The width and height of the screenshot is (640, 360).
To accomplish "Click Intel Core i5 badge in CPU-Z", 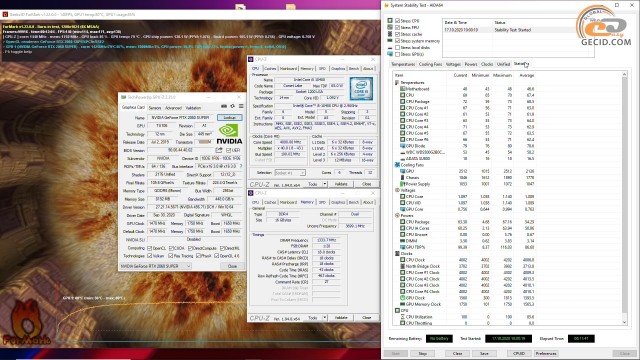I will [x=361, y=88].
